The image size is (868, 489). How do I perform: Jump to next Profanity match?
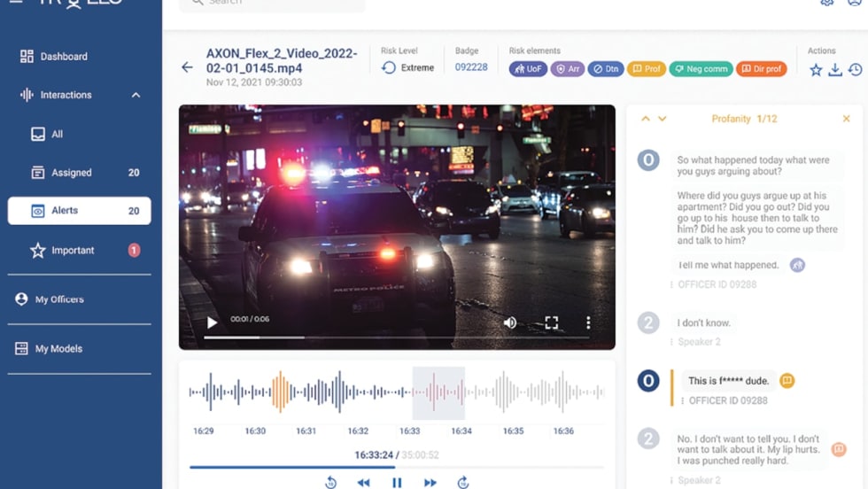tap(662, 119)
